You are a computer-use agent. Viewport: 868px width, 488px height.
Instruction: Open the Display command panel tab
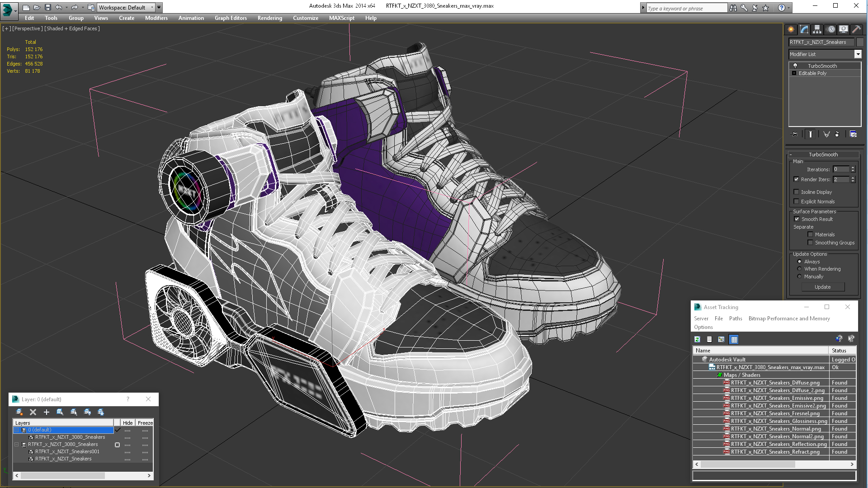[x=844, y=29]
